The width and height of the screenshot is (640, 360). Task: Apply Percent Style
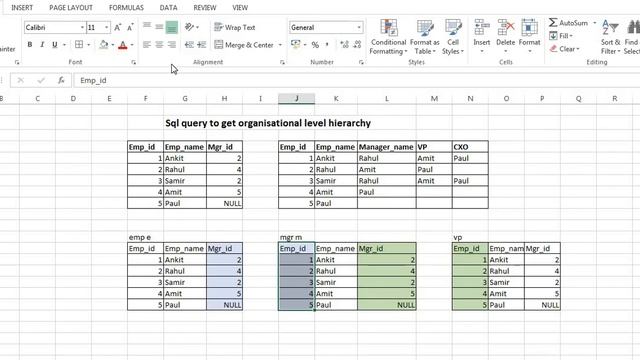315,45
